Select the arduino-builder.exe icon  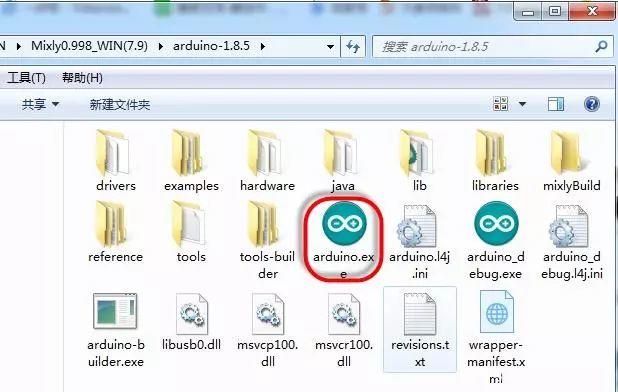115,311
